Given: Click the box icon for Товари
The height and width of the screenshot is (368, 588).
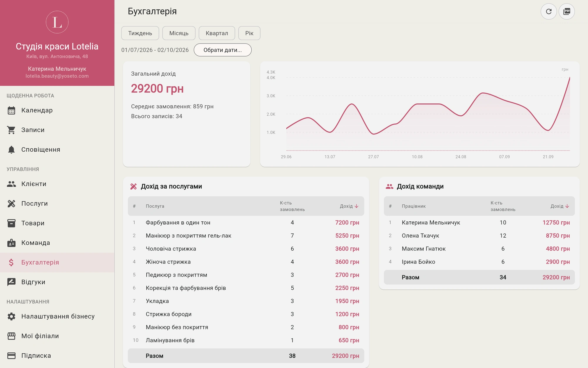Looking at the screenshot, I should (11, 223).
